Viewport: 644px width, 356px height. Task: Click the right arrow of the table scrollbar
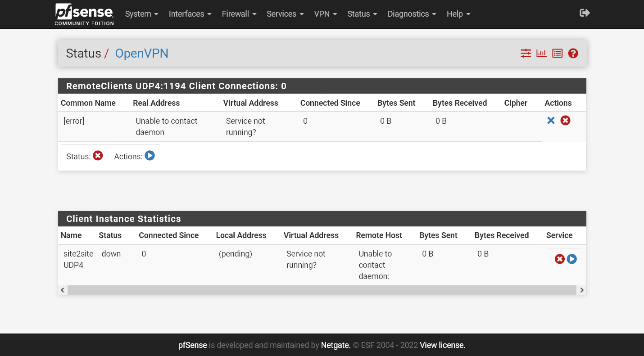pyautogui.click(x=581, y=290)
